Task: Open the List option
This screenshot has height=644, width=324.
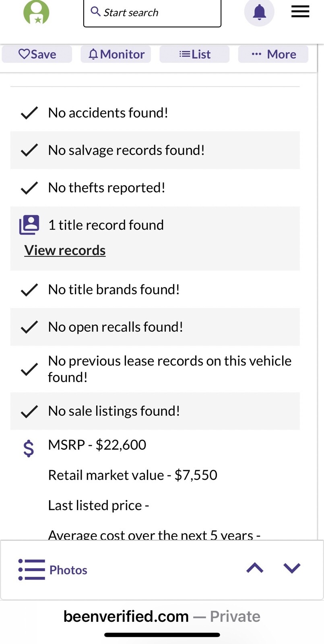Action: [195, 54]
